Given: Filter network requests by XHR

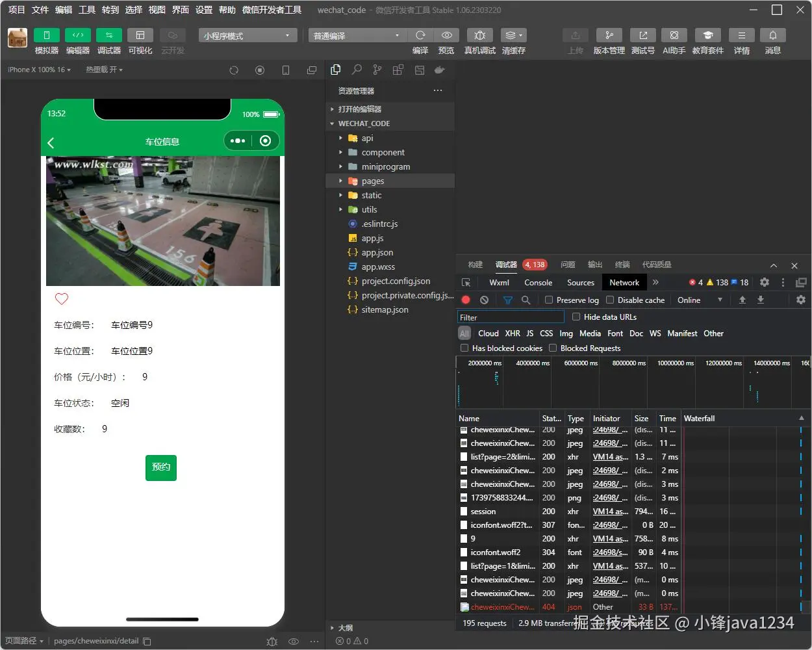Looking at the screenshot, I should point(513,333).
